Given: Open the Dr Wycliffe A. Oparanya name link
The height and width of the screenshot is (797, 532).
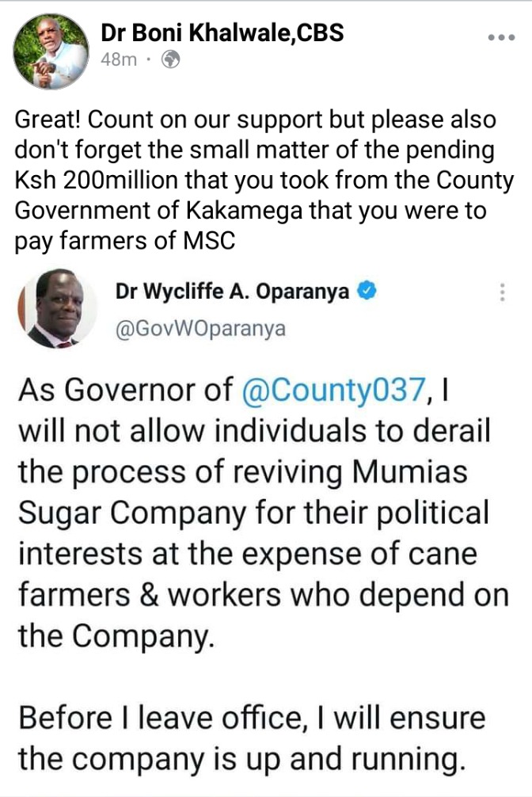Looking at the screenshot, I should 232,292.
